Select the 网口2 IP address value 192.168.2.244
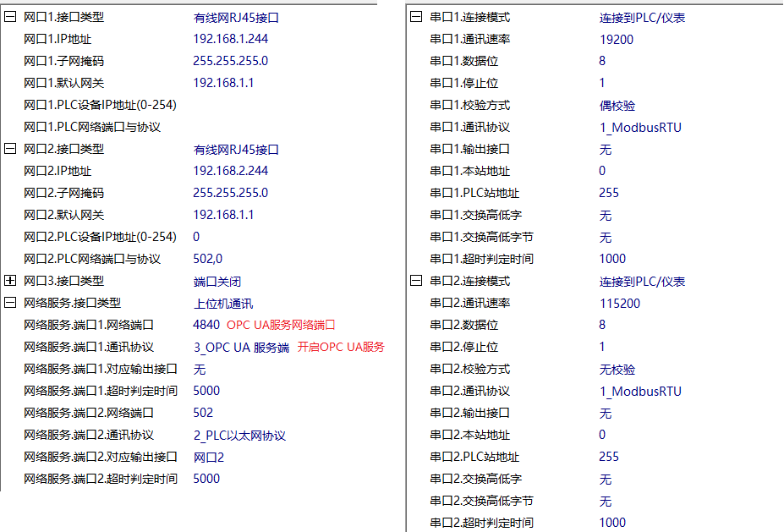The height and width of the screenshot is (532, 784). tap(231, 171)
